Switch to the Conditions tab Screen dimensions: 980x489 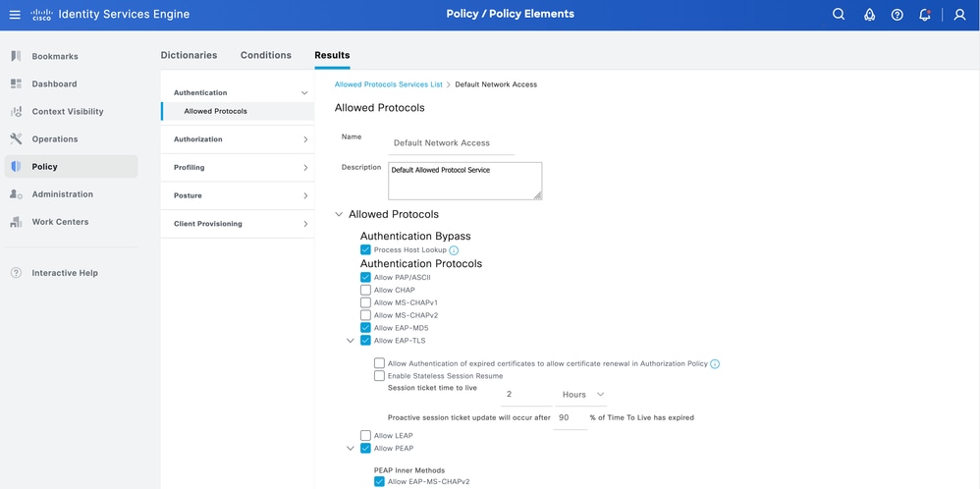tap(266, 55)
